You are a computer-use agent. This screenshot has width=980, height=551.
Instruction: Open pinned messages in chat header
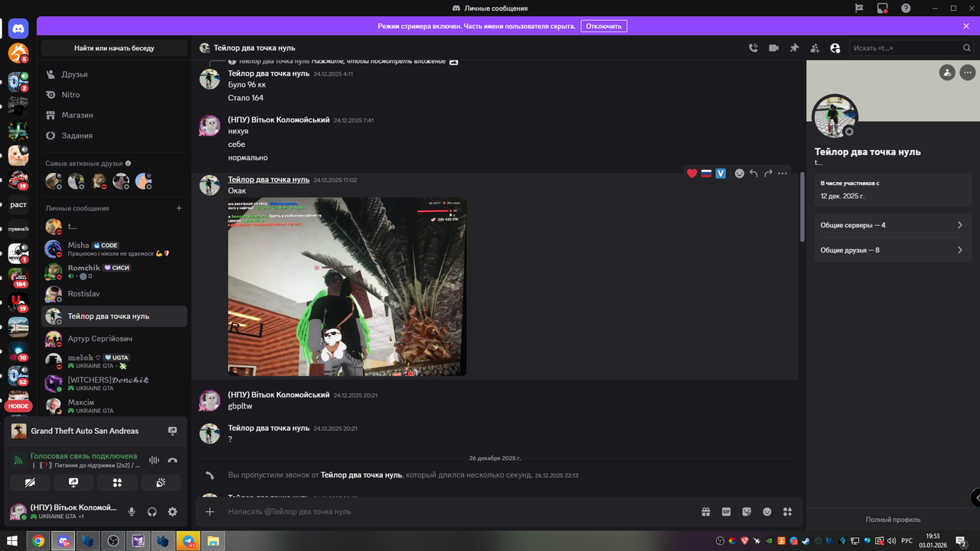[795, 48]
